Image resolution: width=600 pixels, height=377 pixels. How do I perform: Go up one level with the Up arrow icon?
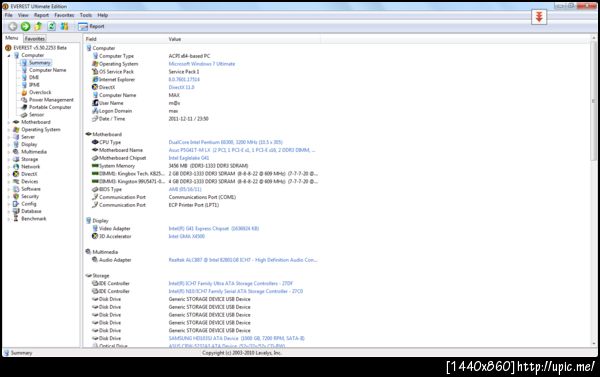(x=38, y=26)
